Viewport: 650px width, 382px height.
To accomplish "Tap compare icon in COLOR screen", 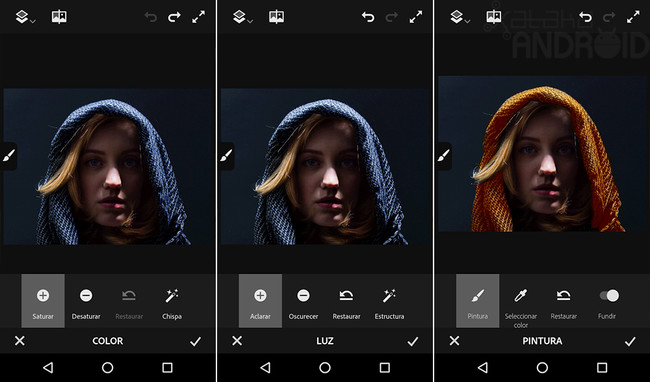I will point(59,17).
